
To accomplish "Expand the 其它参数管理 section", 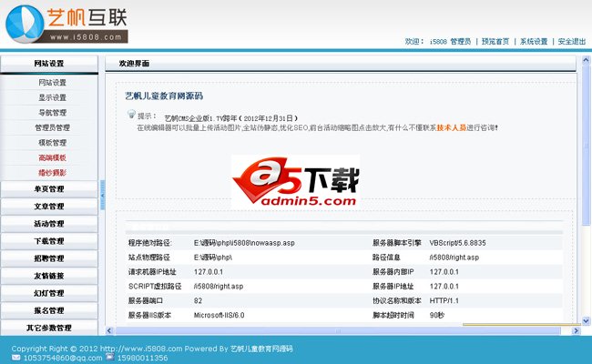I will [49, 328].
